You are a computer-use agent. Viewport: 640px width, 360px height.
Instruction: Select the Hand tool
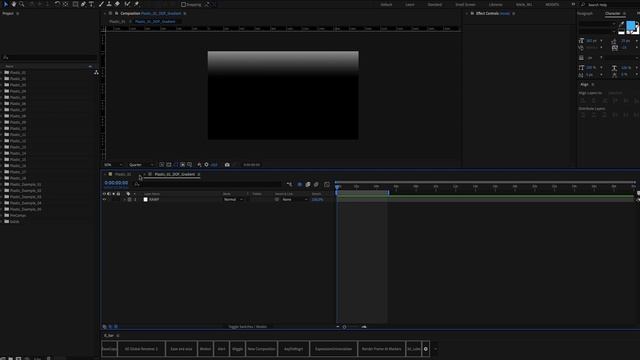point(13,4)
